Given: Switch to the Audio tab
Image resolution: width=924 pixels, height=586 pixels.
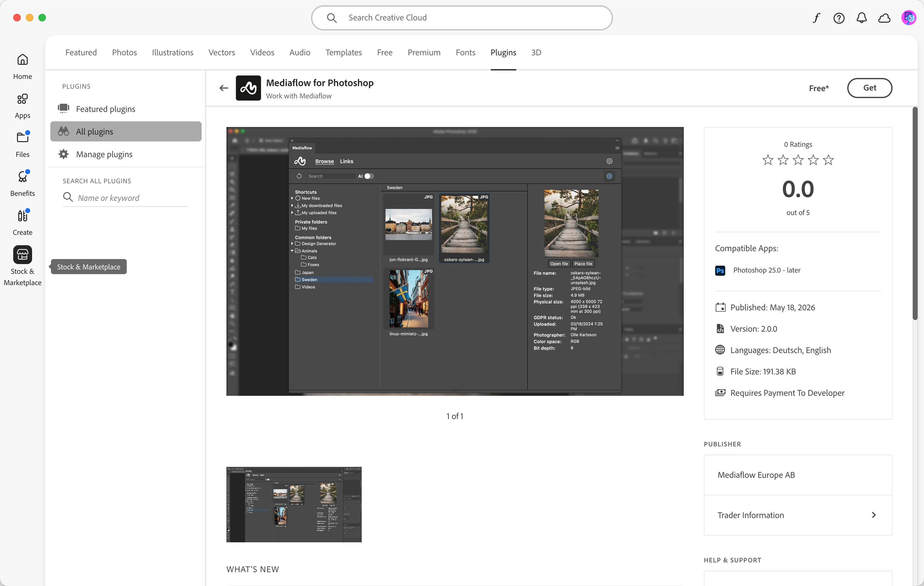Looking at the screenshot, I should (300, 53).
